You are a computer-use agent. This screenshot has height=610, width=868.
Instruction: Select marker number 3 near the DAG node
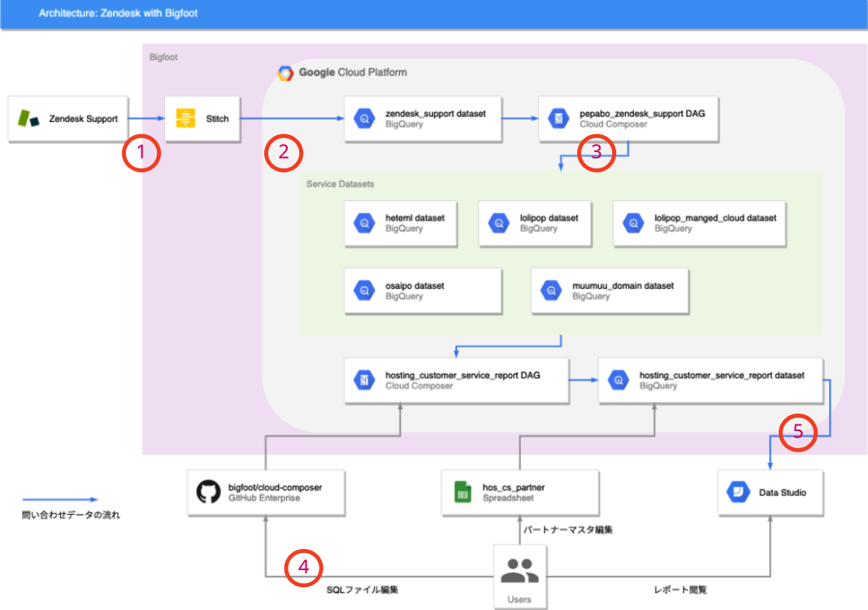coord(597,151)
